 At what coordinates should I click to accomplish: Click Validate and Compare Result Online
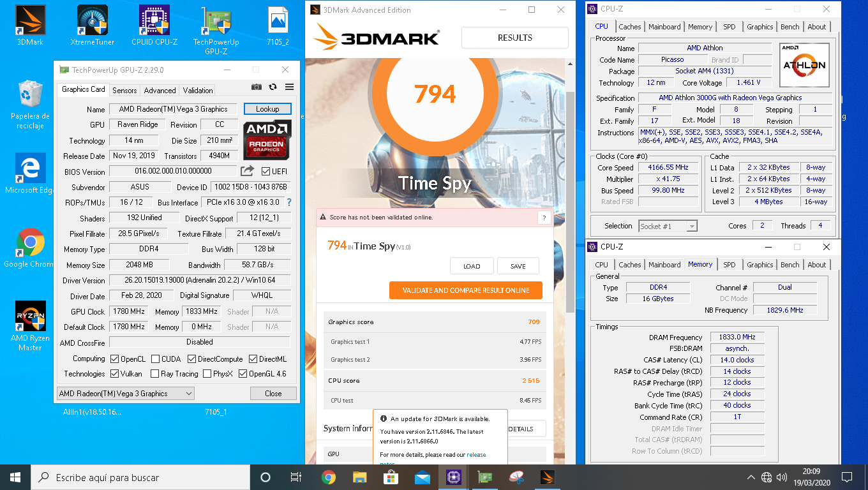click(x=466, y=290)
